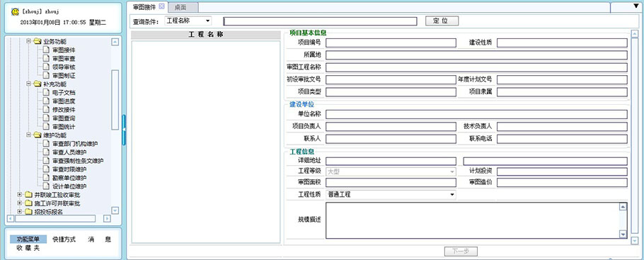The width and height of the screenshot is (644, 260).
Task: Click the tree panel scroll up arrow
Action: point(115,42)
